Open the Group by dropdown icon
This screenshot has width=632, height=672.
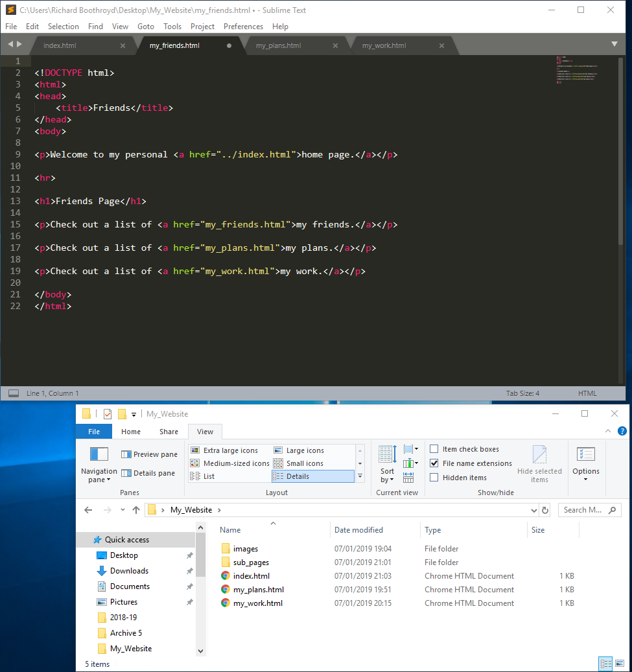click(x=411, y=449)
